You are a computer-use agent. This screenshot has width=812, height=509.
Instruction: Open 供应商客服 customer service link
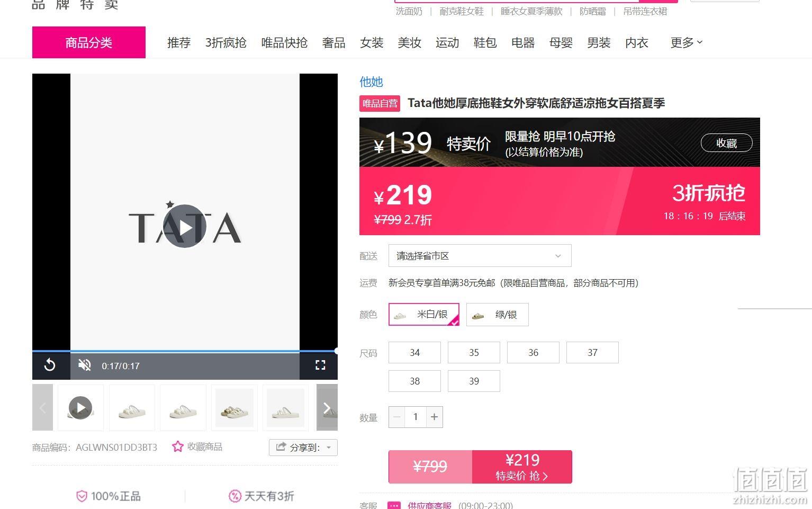429,505
